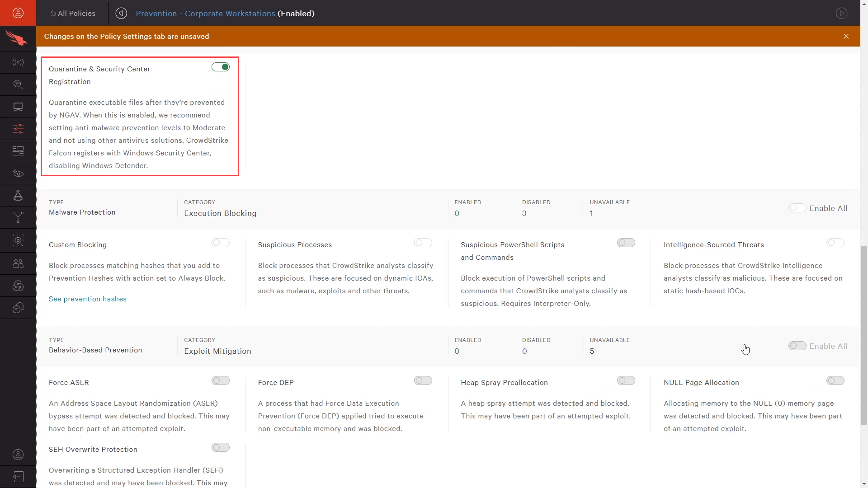
Task: Click the 'Exploit Mitigation' category heading
Action: point(217,351)
